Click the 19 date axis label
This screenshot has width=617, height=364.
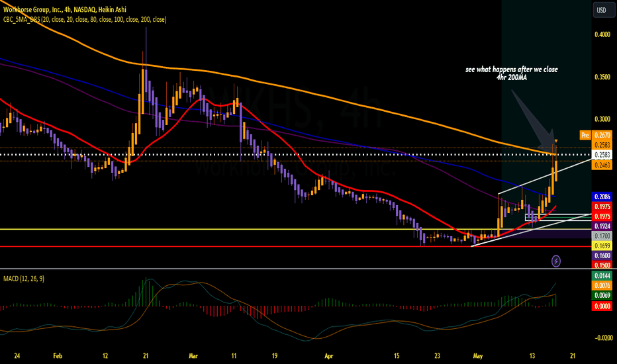(x=274, y=356)
